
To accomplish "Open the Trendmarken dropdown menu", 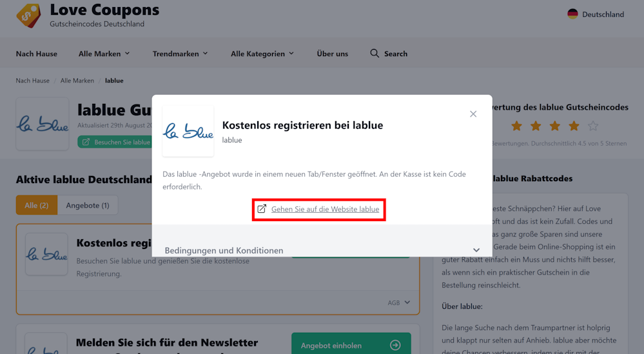I will click(180, 54).
